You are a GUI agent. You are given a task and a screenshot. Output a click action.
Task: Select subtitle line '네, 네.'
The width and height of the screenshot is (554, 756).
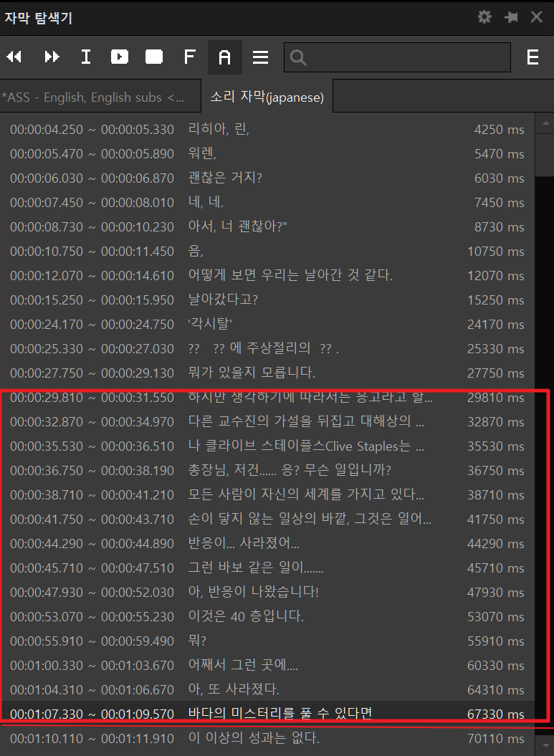[x=267, y=203]
